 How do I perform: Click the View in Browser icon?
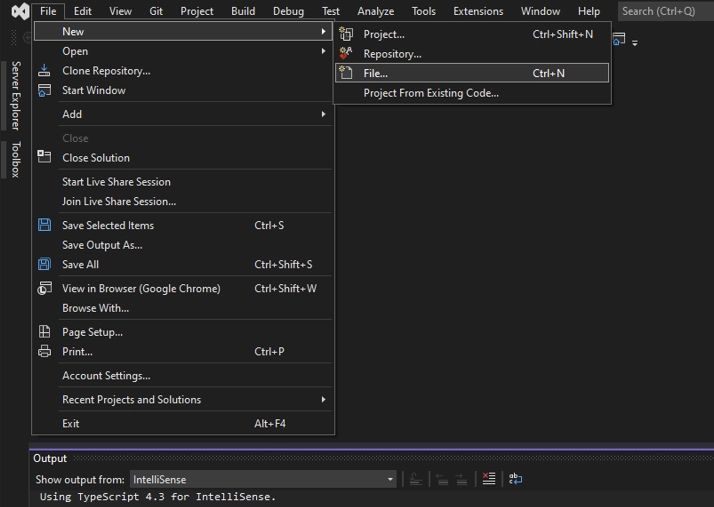pyautogui.click(x=44, y=288)
